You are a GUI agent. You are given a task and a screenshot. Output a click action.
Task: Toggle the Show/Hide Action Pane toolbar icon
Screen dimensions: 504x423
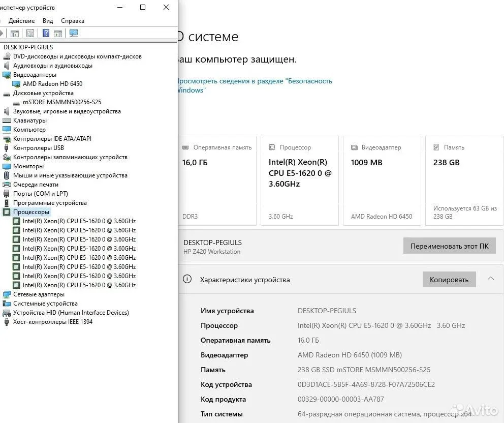point(58,33)
